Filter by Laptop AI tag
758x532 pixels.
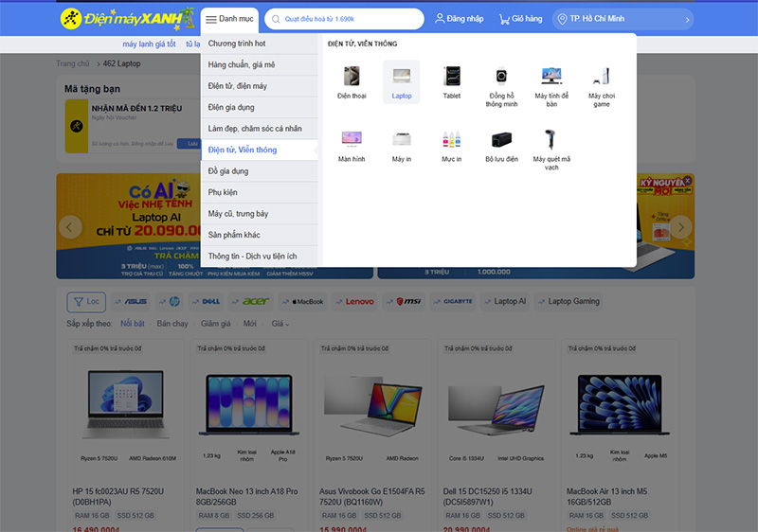[505, 301]
